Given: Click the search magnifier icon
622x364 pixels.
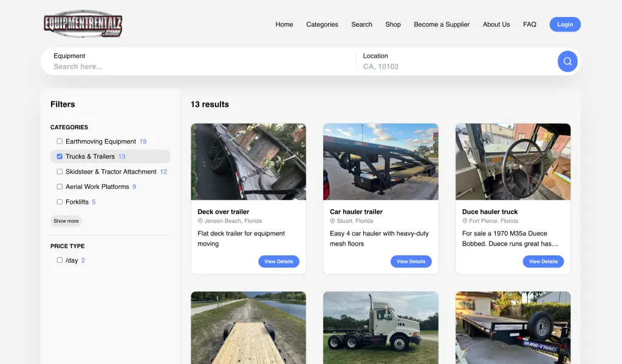Looking at the screenshot, I should pyautogui.click(x=567, y=61).
